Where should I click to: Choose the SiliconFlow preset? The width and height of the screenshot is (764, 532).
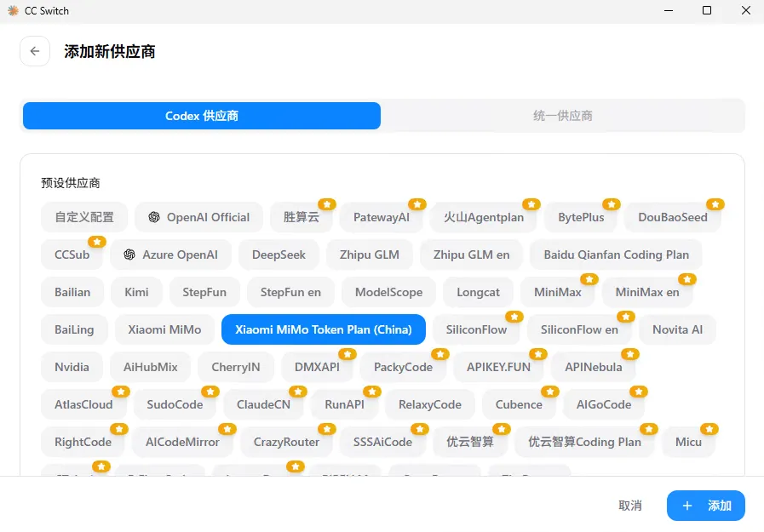(476, 329)
